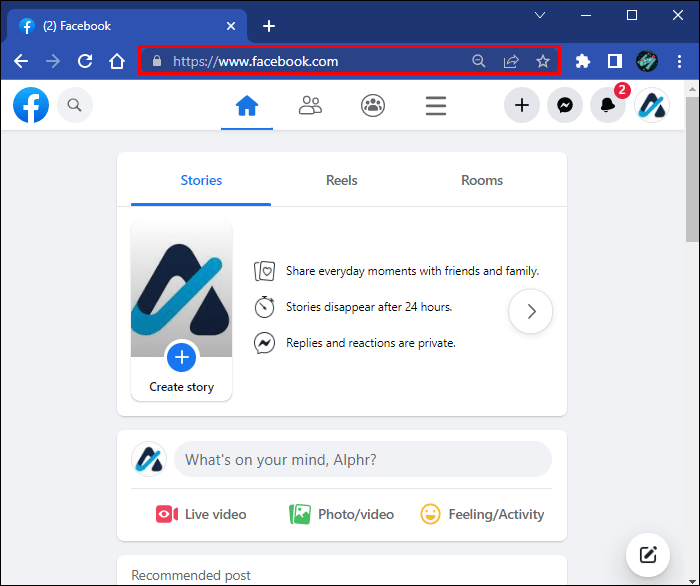The width and height of the screenshot is (700, 586).
Task: Click the page vertical scrollbar thumb
Action: pyautogui.click(x=692, y=170)
